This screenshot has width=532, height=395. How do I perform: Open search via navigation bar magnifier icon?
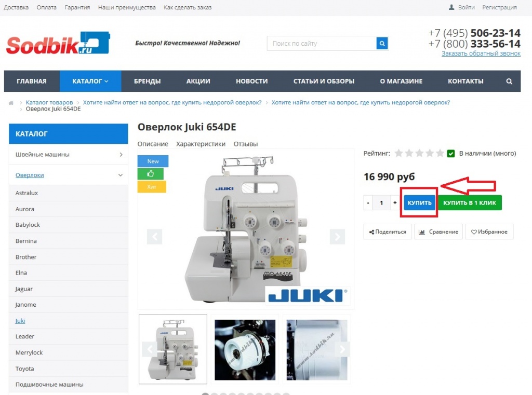coord(509,81)
